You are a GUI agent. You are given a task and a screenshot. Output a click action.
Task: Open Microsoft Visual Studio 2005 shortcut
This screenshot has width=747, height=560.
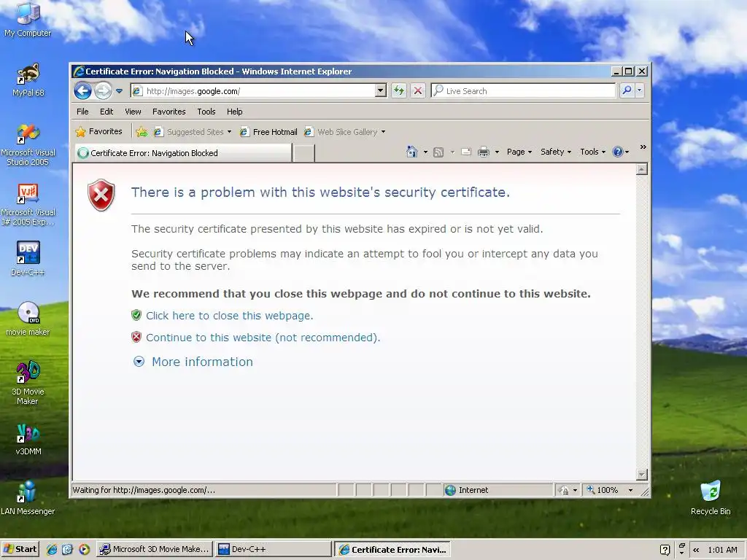[x=28, y=145]
